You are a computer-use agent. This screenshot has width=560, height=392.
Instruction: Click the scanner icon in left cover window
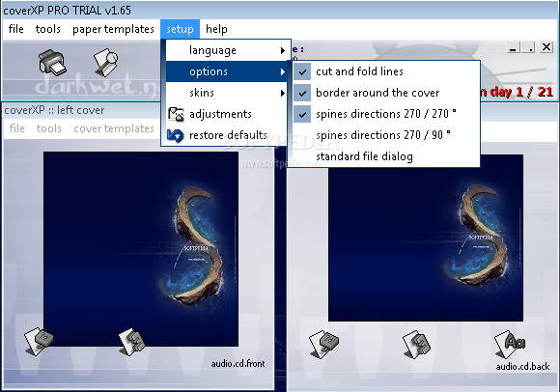pos(39,341)
